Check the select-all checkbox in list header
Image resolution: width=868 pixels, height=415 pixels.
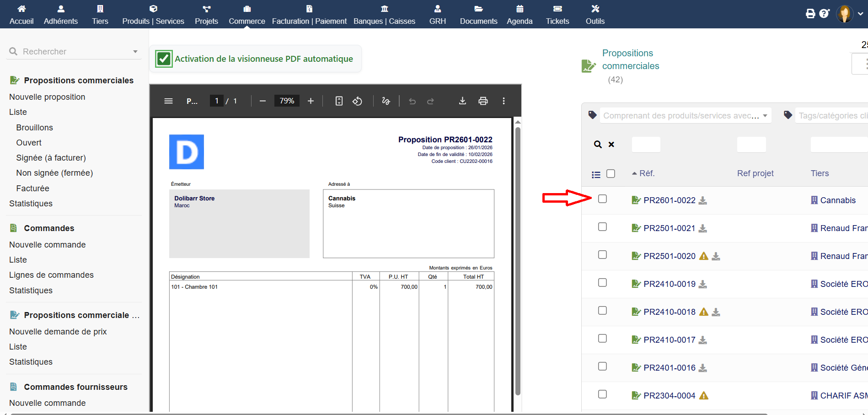611,173
